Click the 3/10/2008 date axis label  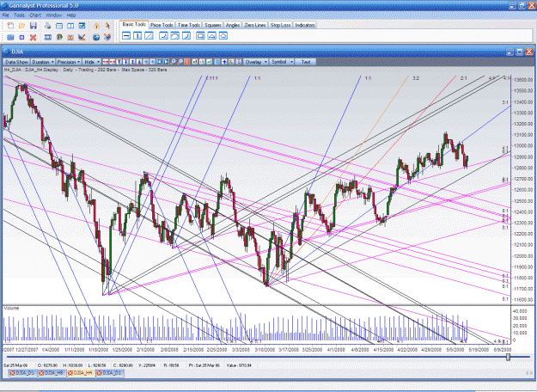point(265,350)
